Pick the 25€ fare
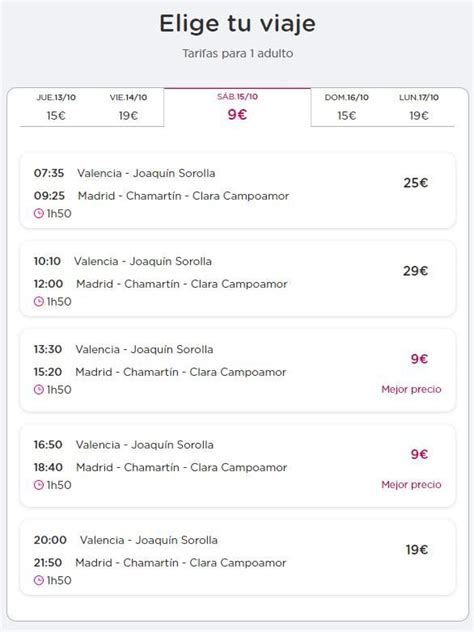 coord(416,183)
